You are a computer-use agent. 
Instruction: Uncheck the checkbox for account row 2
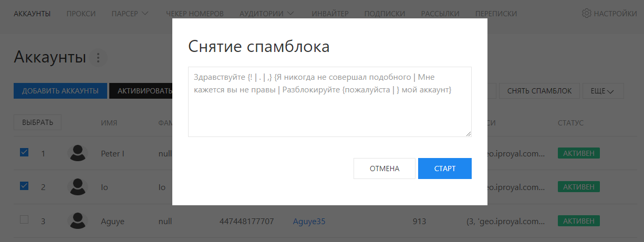tap(24, 186)
